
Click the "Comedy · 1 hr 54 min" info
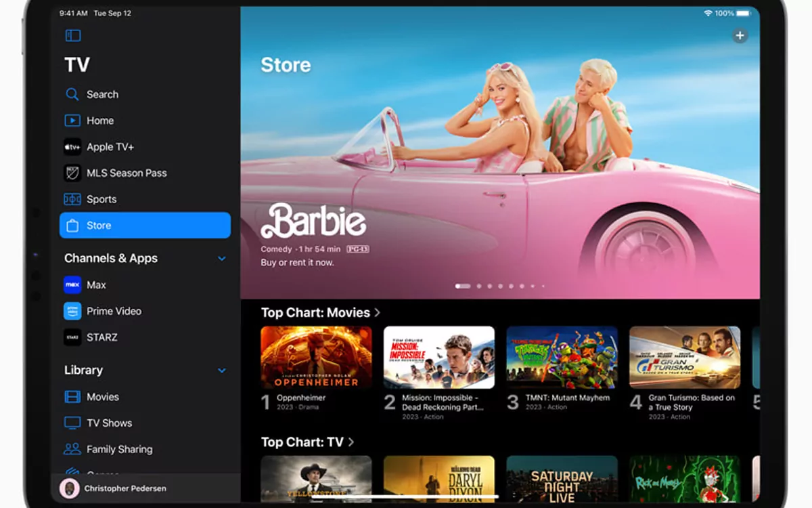coord(301,249)
